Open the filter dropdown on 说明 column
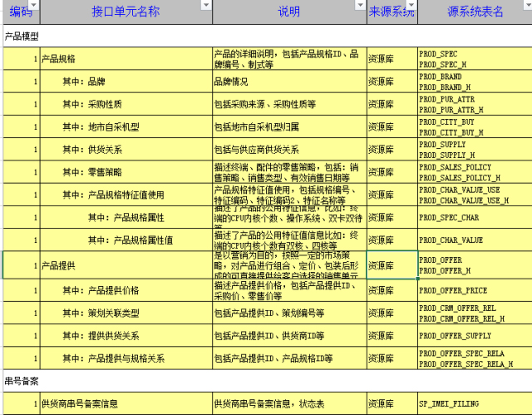This screenshot has width=532, height=415. 360,5
